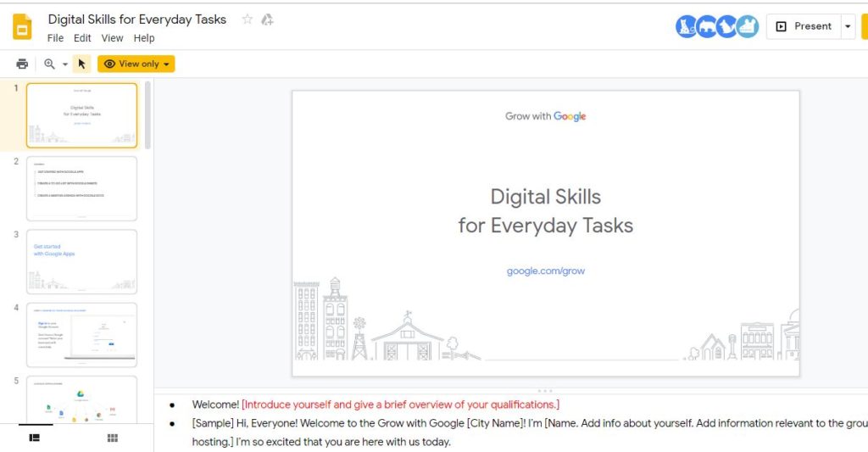Click the zoom magnifier tool

coord(49,64)
